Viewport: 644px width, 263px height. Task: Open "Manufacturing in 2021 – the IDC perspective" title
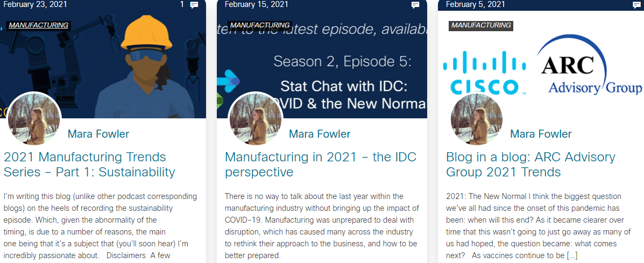click(x=320, y=165)
